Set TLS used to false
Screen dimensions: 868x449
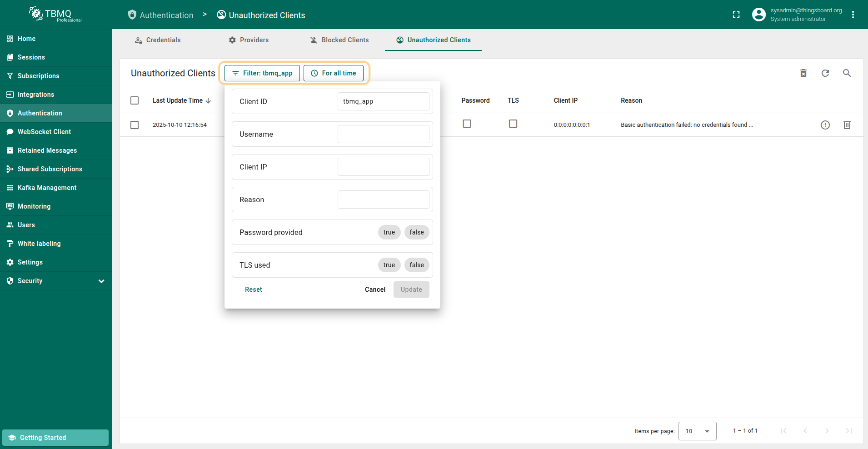click(x=416, y=265)
